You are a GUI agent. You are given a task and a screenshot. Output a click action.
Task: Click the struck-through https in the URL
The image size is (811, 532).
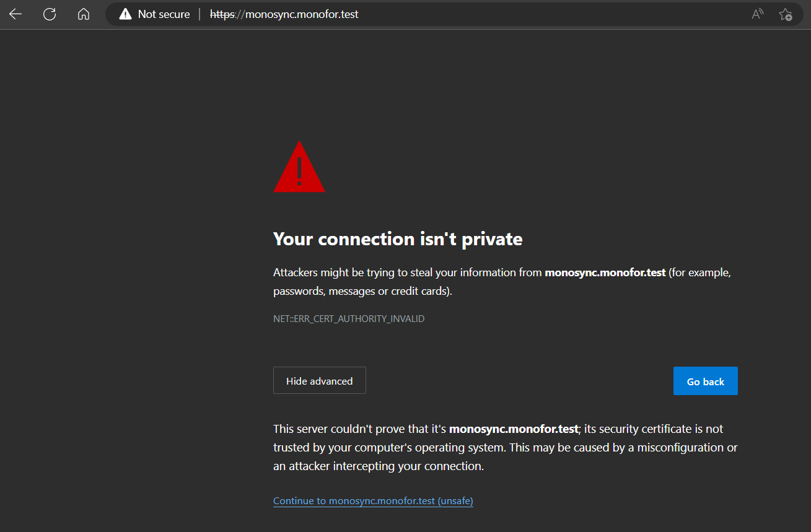click(x=222, y=14)
